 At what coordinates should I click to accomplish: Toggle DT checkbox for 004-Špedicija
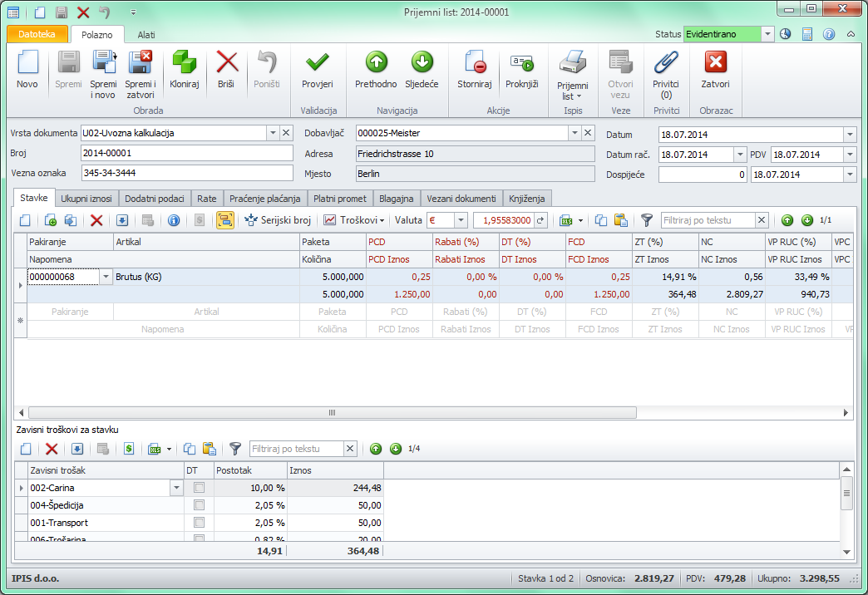pos(199,505)
